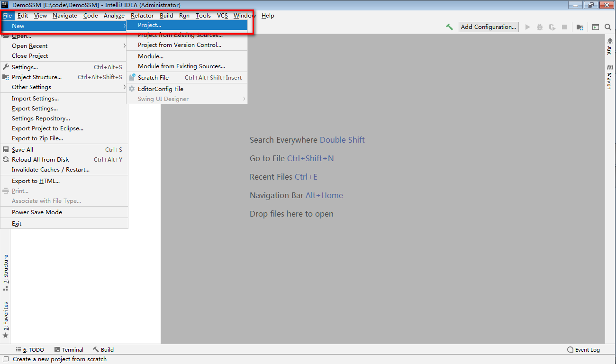Click the Save All disk icon
This screenshot has width=616, height=364.
point(6,150)
